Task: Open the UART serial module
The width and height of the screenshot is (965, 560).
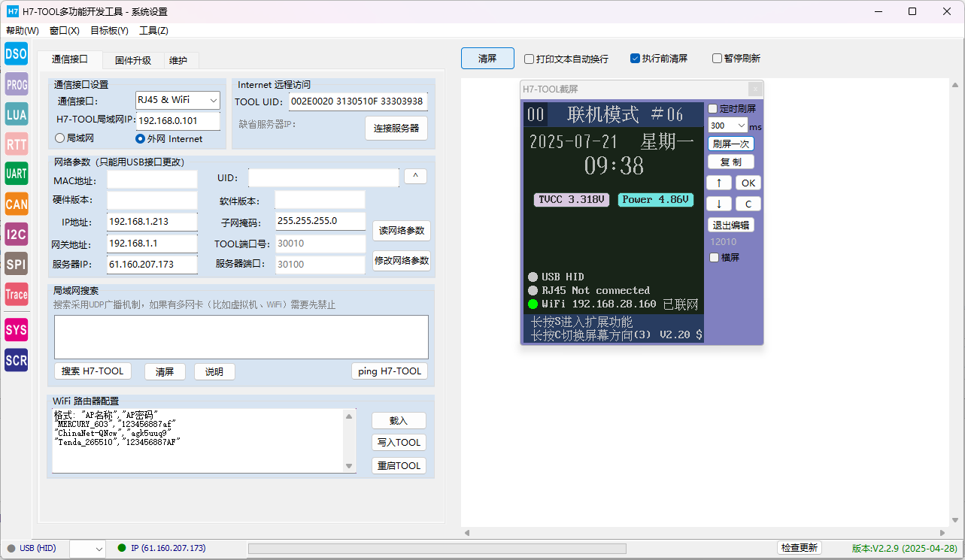Action: [x=17, y=174]
